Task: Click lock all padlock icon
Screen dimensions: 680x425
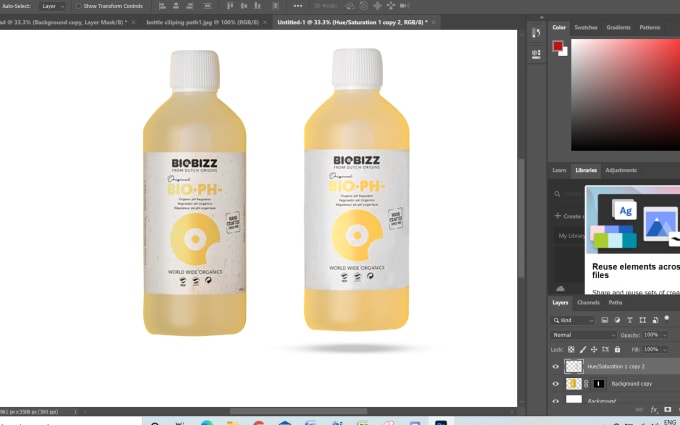Action: [617, 349]
